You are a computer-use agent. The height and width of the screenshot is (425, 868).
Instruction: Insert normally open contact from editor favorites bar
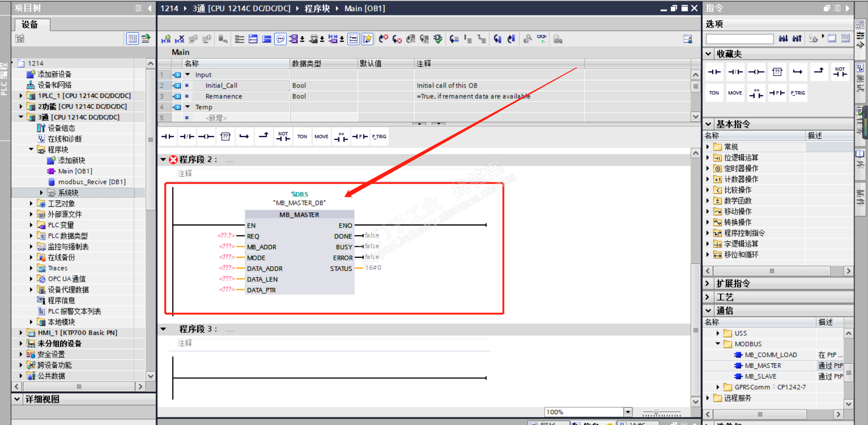[168, 137]
